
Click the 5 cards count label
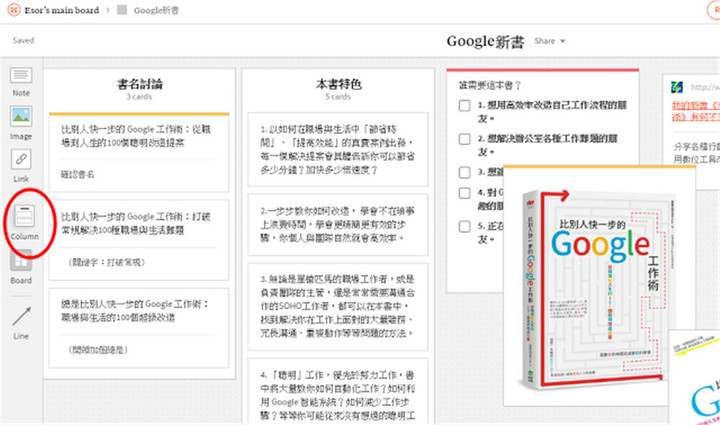point(338,96)
